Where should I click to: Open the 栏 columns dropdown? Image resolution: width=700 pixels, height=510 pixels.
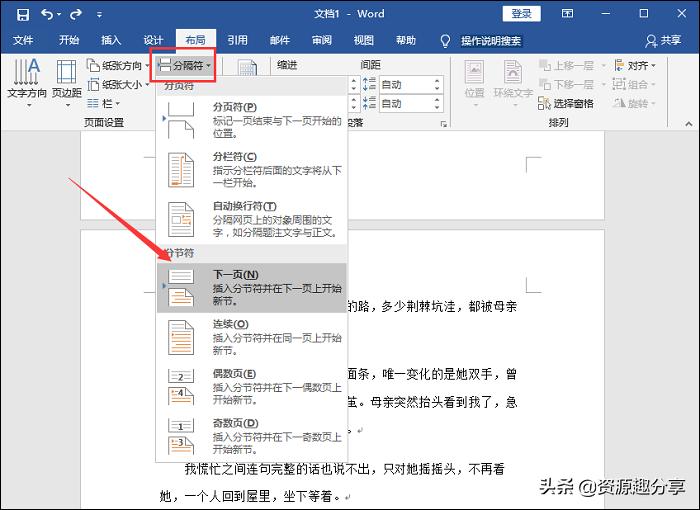[104, 104]
